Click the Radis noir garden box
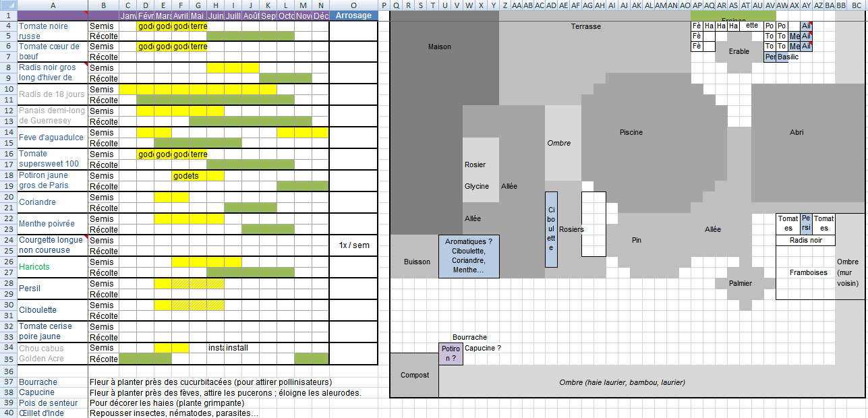This screenshot has width=868, height=418. click(806, 240)
